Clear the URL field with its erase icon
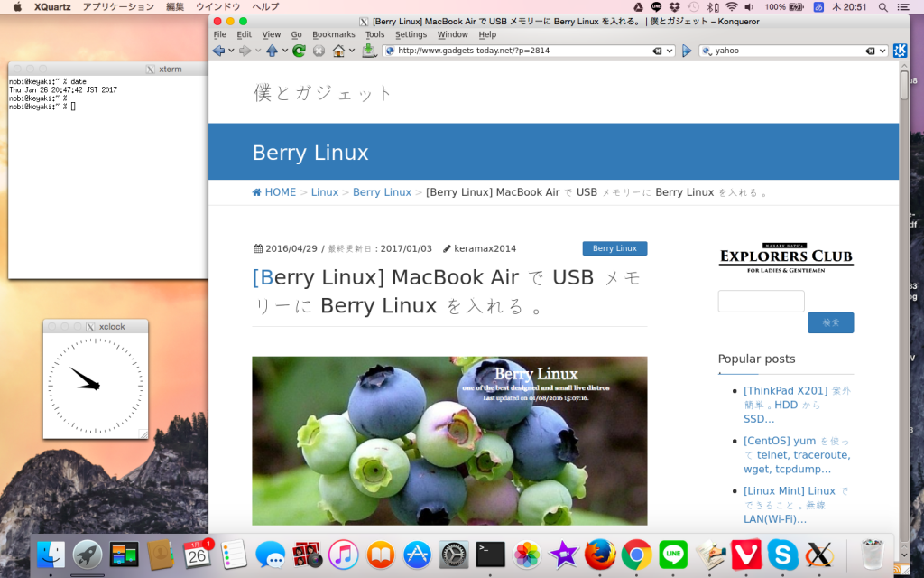The image size is (924, 578). click(x=657, y=51)
